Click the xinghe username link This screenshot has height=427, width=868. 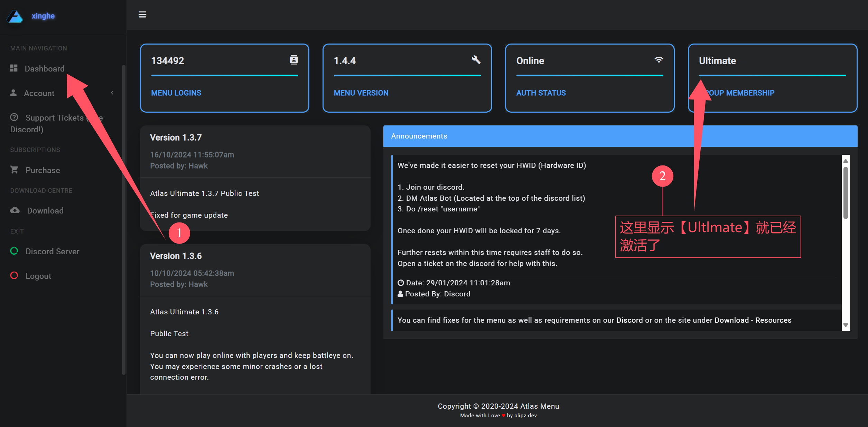point(43,16)
